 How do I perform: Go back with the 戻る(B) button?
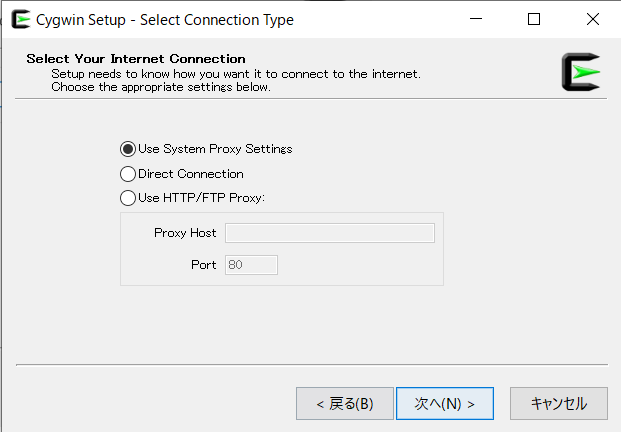[x=344, y=404]
